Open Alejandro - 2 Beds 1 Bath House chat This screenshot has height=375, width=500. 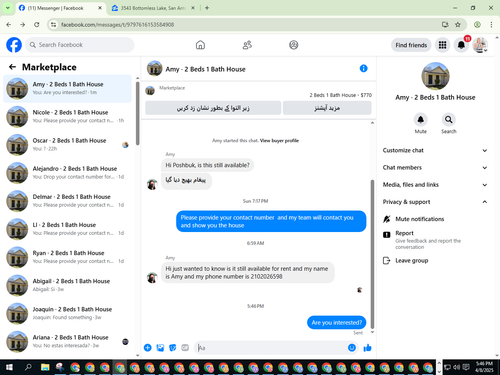pyautogui.click(x=67, y=173)
